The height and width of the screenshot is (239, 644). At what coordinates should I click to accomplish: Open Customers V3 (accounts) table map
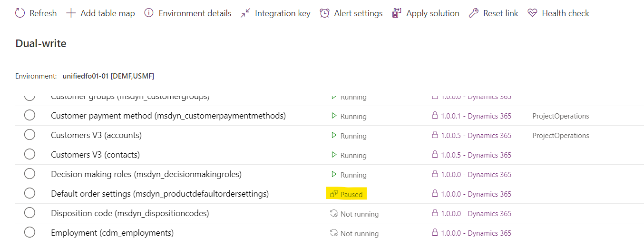pyautogui.click(x=96, y=135)
